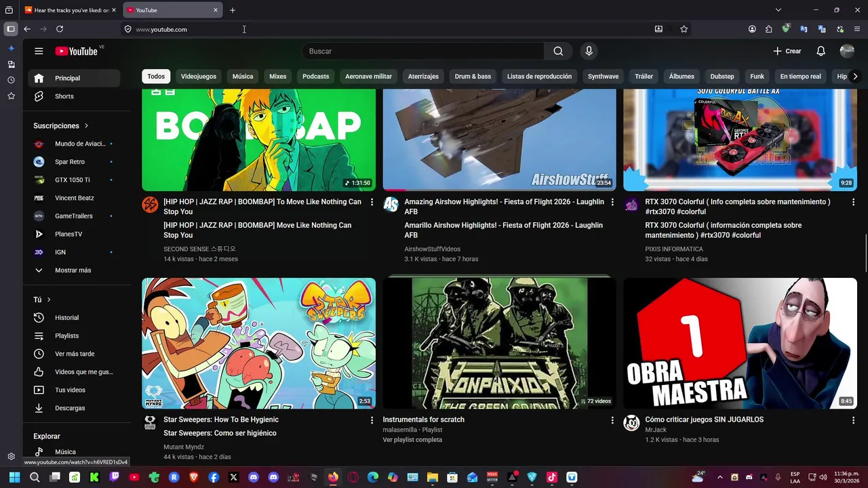Open Videos que me gustan
868x488 pixels.
pyautogui.click(x=74, y=372)
